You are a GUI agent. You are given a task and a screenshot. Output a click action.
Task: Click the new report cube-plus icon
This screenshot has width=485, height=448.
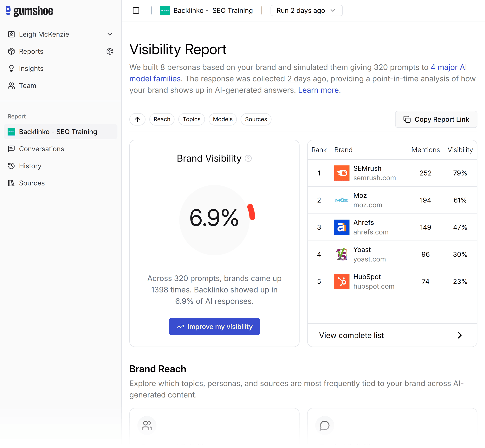[110, 51]
